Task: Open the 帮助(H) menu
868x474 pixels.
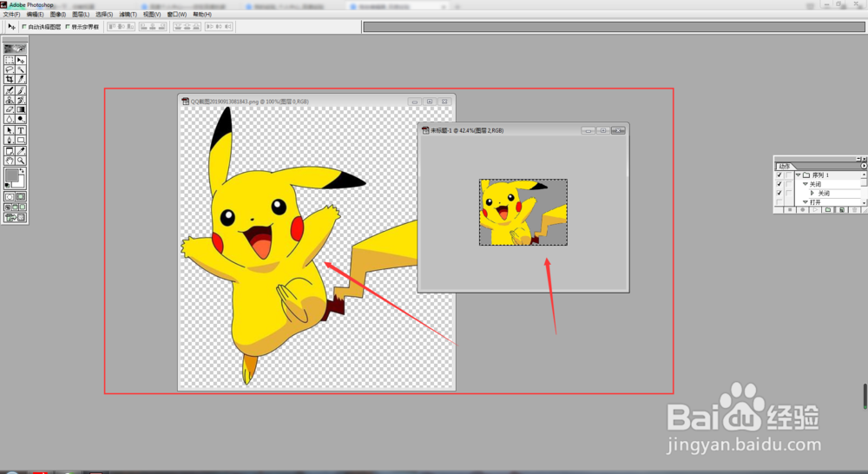Action: 202,15
